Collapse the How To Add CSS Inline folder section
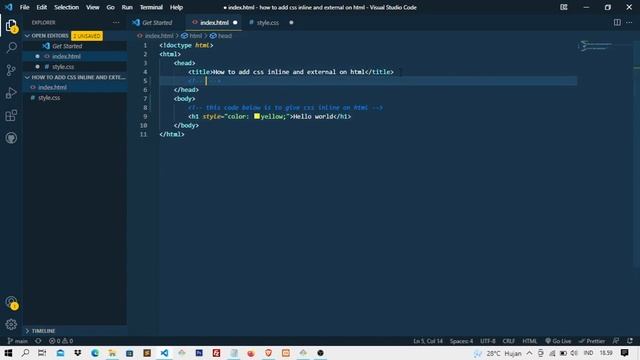 click(75, 77)
